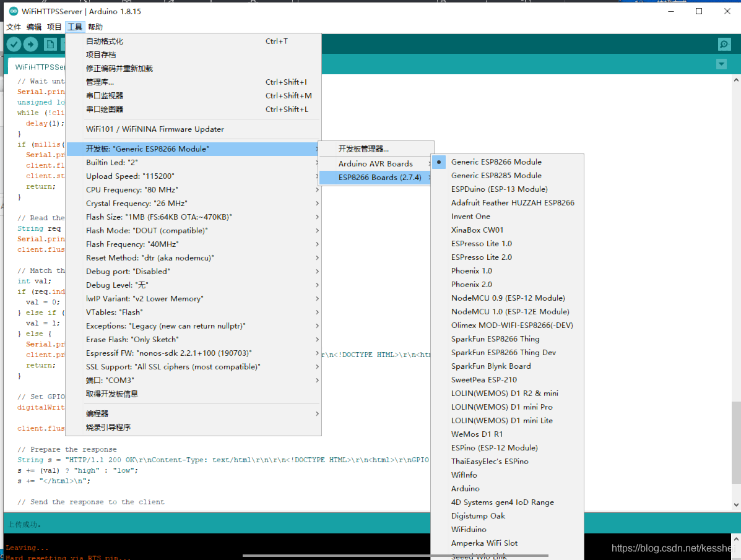The width and height of the screenshot is (741, 560).
Task: Click the New sketch toolbar icon
Action: [x=50, y=45]
